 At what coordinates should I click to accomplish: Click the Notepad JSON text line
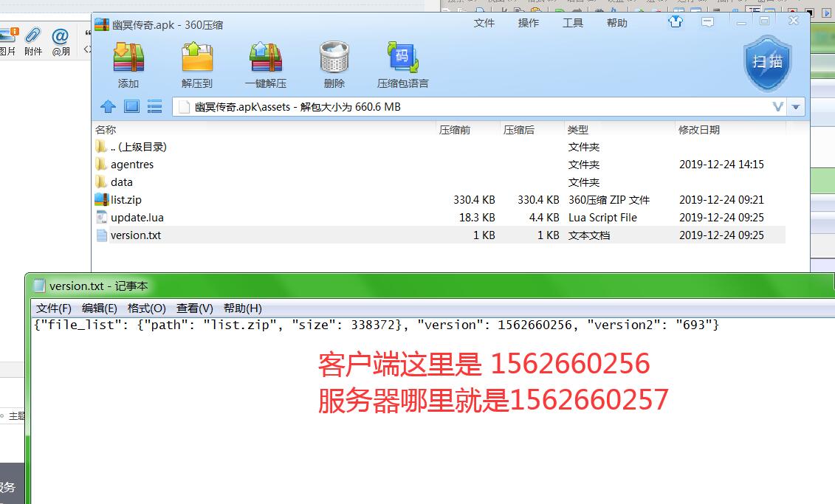coord(376,325)
